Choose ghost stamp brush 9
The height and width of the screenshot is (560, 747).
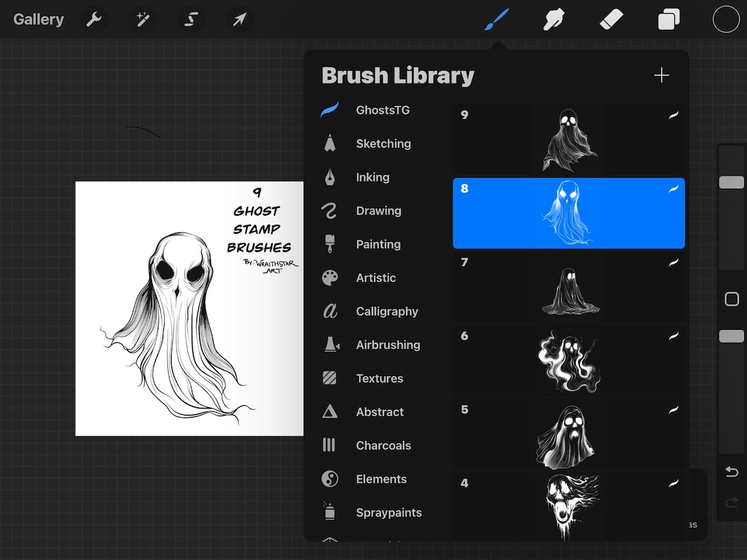coord(569,140)
